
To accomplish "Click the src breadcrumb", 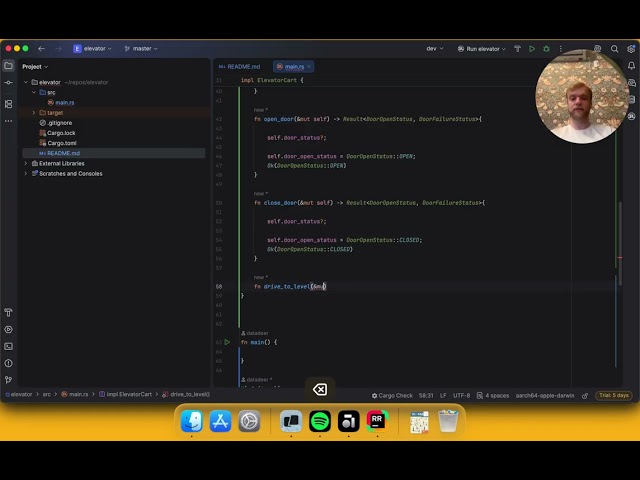I will point(47,394).
